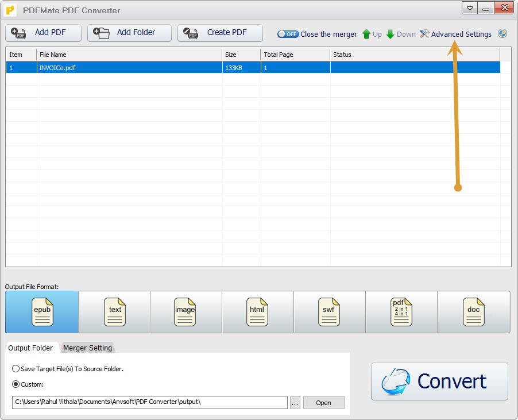Click the Total Page column header
Screen dimensions: 518x420
pos(295,55)
